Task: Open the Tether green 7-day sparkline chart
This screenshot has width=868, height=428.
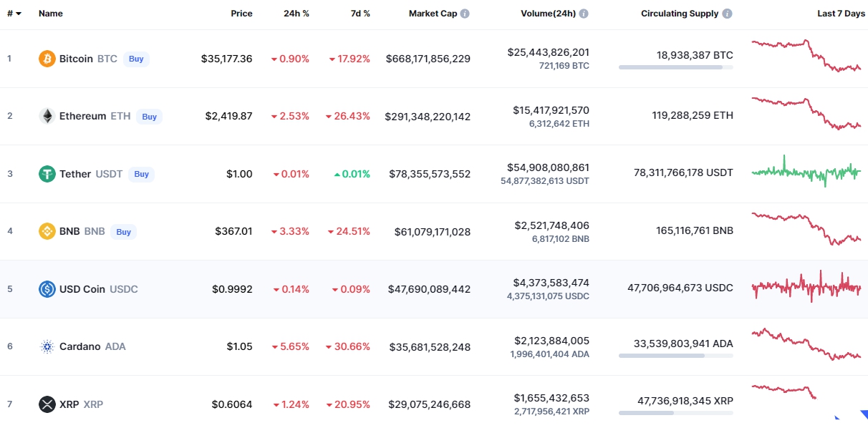Action: (x=806, y=171)
